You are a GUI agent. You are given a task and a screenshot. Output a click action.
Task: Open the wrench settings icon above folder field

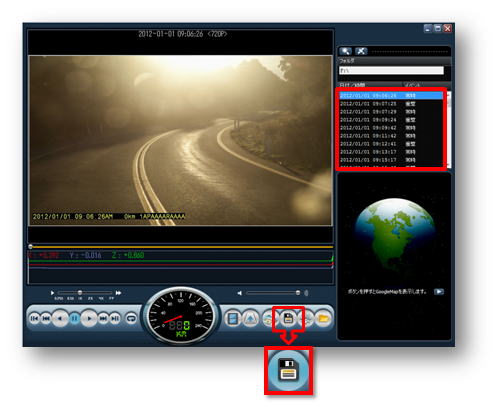click(361, 51)
